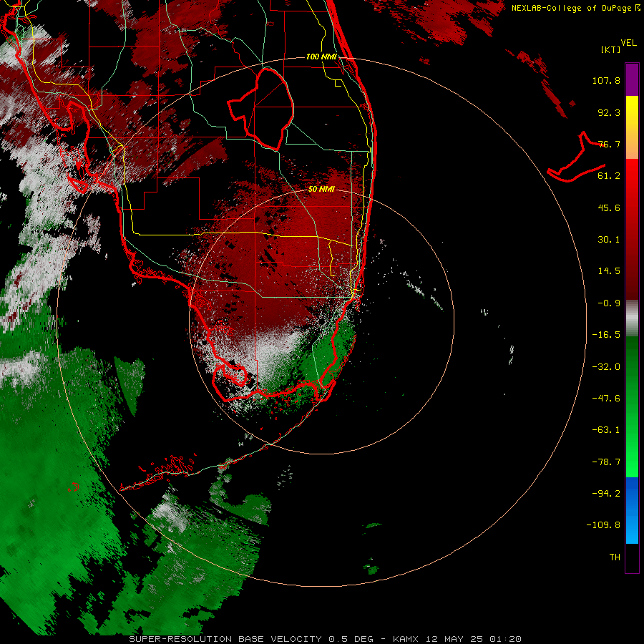Click the VEL legend title

coord(629,43)
